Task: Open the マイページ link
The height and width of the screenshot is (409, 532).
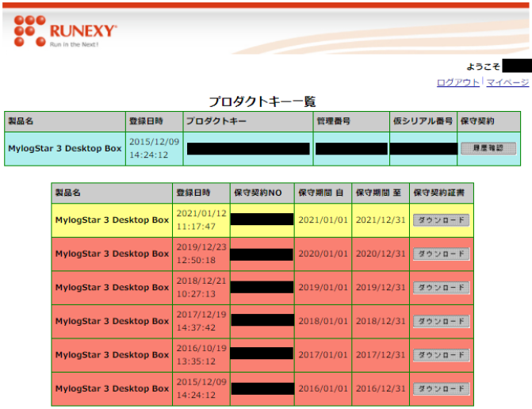Action: (x=507, y=82)
